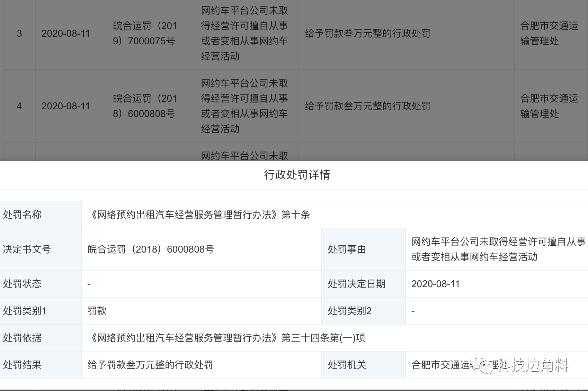The width and height of the screenshot is (588, 391).
Task: Click 给予罚款叁万元整的行政处罚 in row 3
Action: click(367, 34)
